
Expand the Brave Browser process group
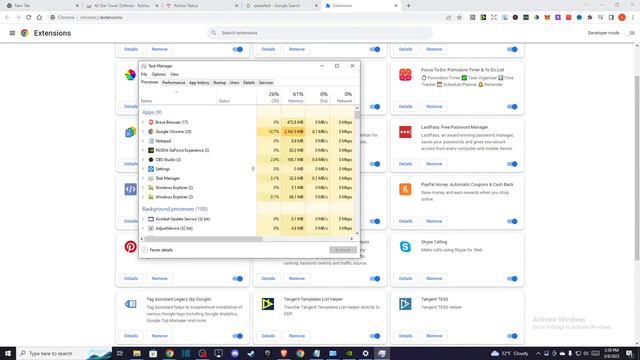[143, 122]
